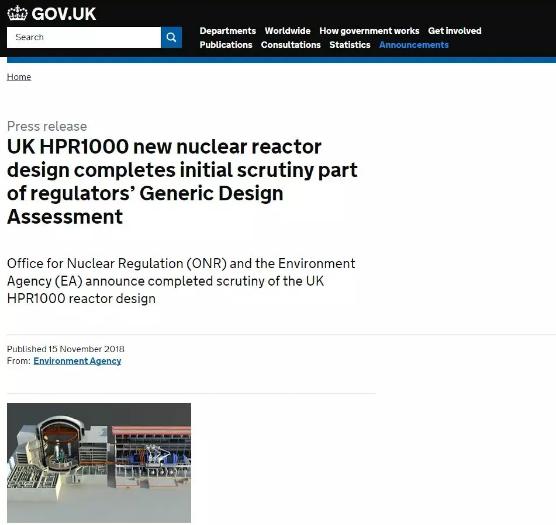The width and height of the screenshot is (556, 525).
Task: Click the nuclear reactor cutaway image
Action: coord(99,463)
